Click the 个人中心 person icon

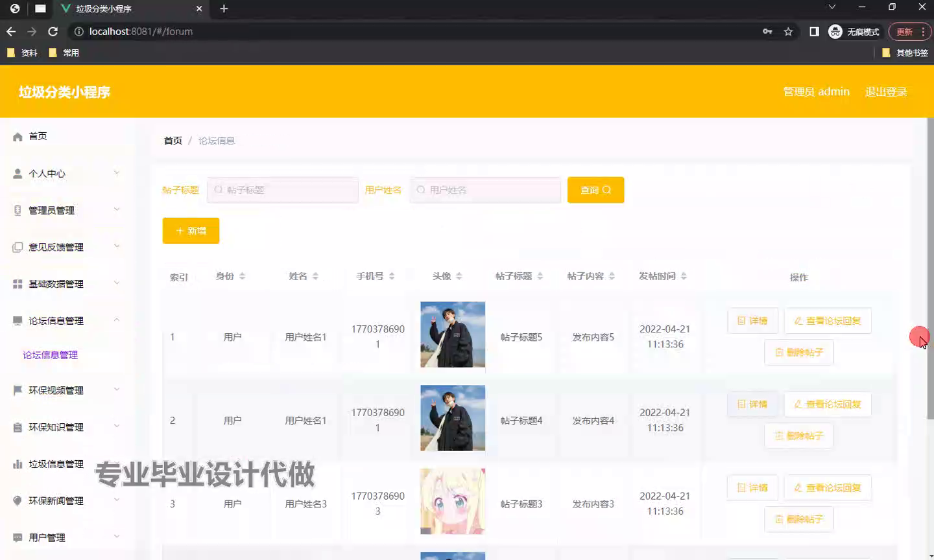(18, 174)
